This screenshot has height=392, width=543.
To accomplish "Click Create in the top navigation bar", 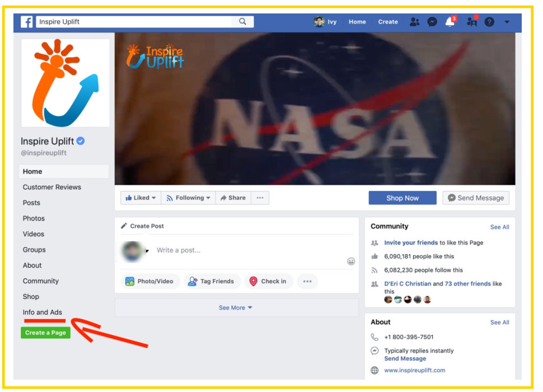I will (x=388, y=22).
